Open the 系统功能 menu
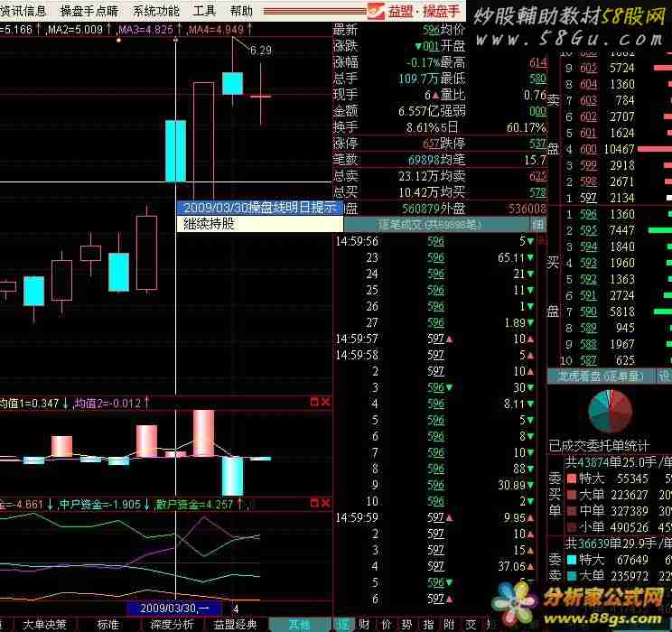 point(156,10)
